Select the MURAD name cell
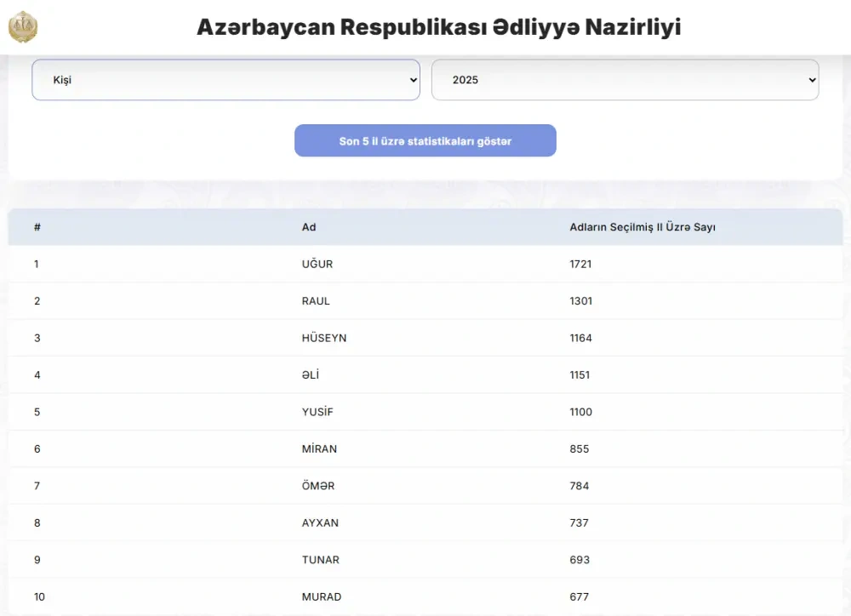The height and width of the screenshot is (616, 851). 322,597
